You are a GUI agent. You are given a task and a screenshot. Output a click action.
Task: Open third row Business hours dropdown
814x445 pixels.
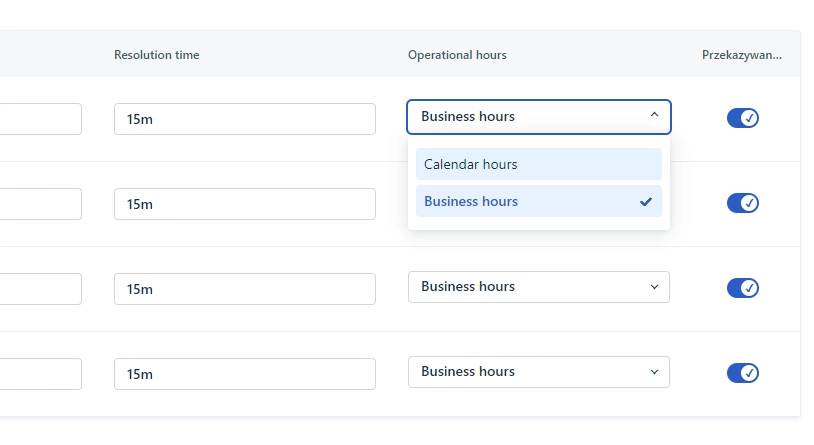(x=538, y=287)
